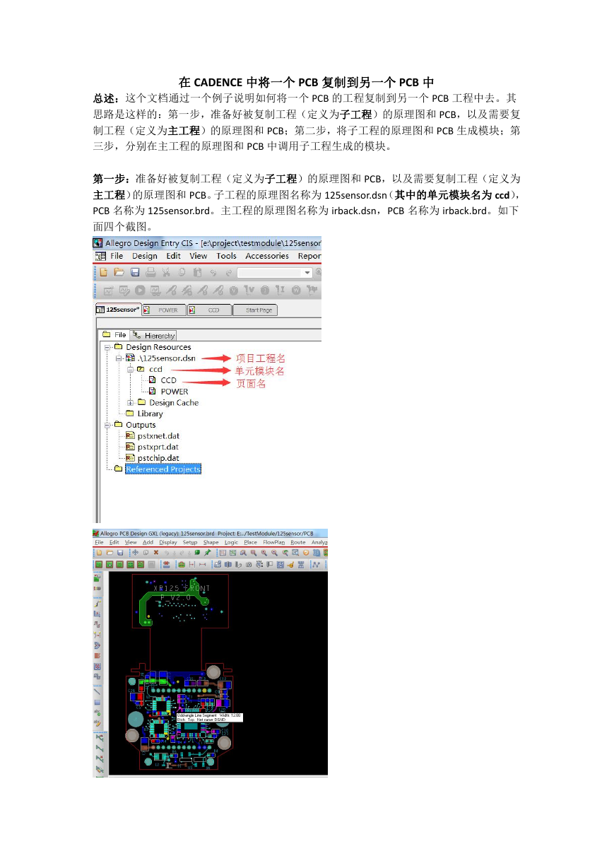Viewport: 614px width, 868px height.
Task: Select the Edit Text pencil tool in Allegro
Action: pyautogui.click(x=97, y=723)
